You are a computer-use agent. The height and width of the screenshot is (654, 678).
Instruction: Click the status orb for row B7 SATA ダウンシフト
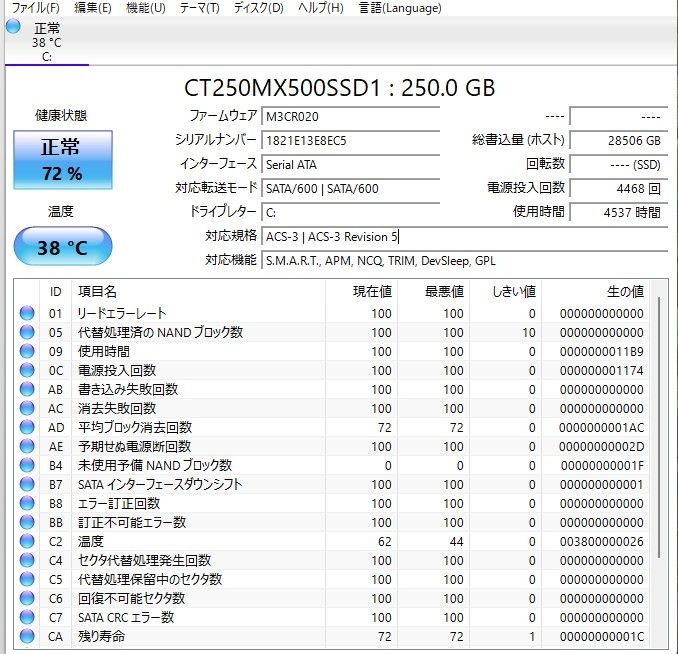[x=27, y=484]
